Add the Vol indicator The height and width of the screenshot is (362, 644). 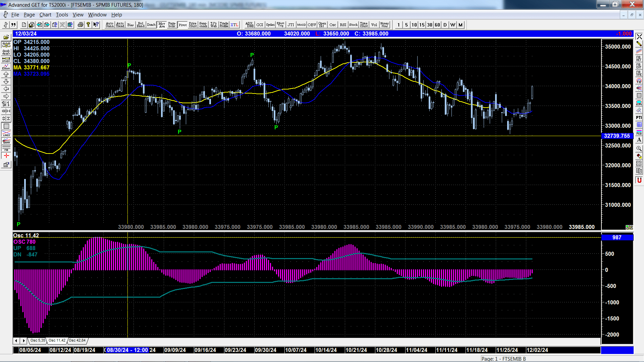click(374, 25)
